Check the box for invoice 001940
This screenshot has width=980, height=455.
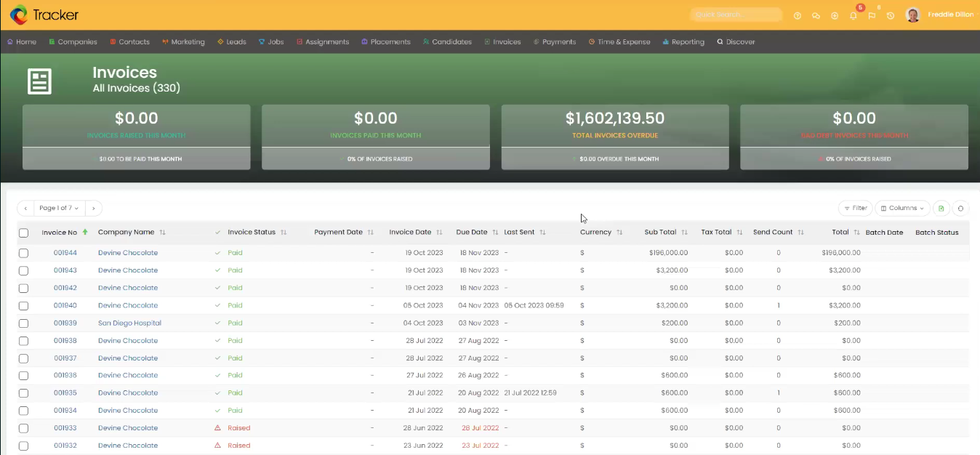coord(23,305)
